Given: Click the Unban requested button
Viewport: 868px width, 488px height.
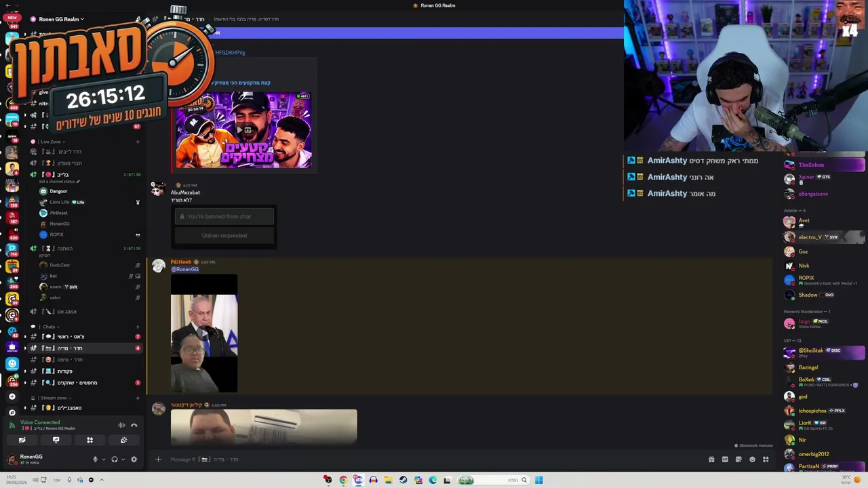Looking at the screenshot, I should (x=224, y=235).
